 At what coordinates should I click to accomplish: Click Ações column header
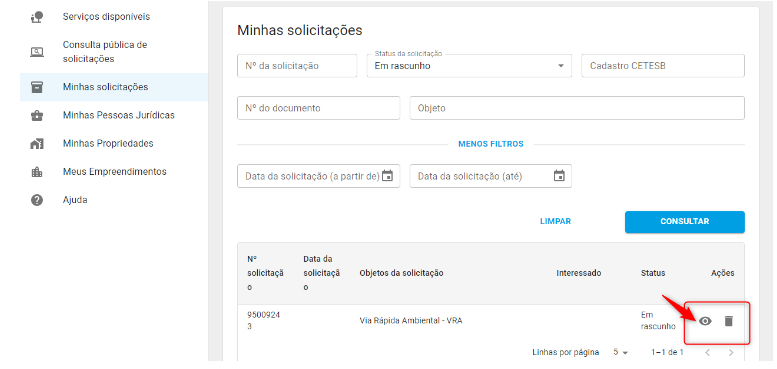pos(722,273)
